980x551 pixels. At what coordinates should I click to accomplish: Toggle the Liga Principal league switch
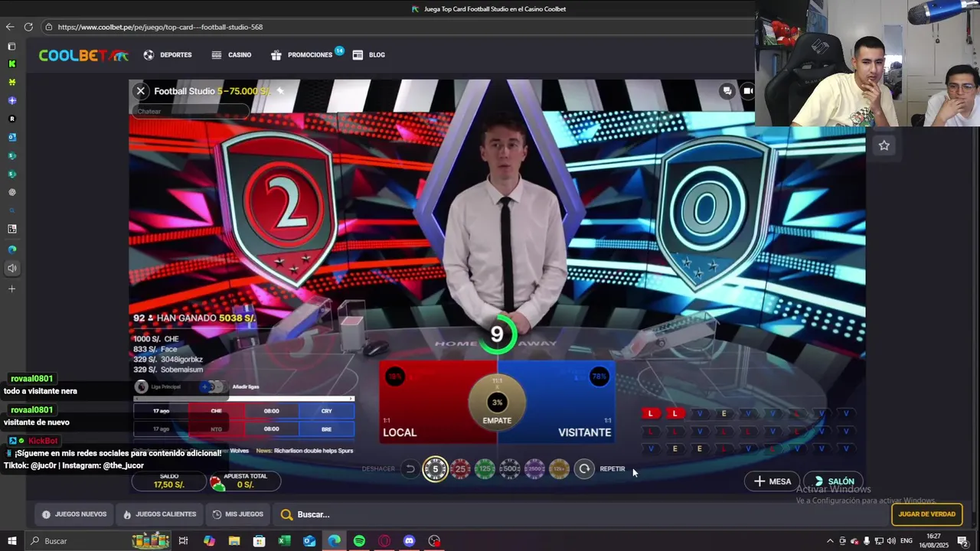[213, 387]
